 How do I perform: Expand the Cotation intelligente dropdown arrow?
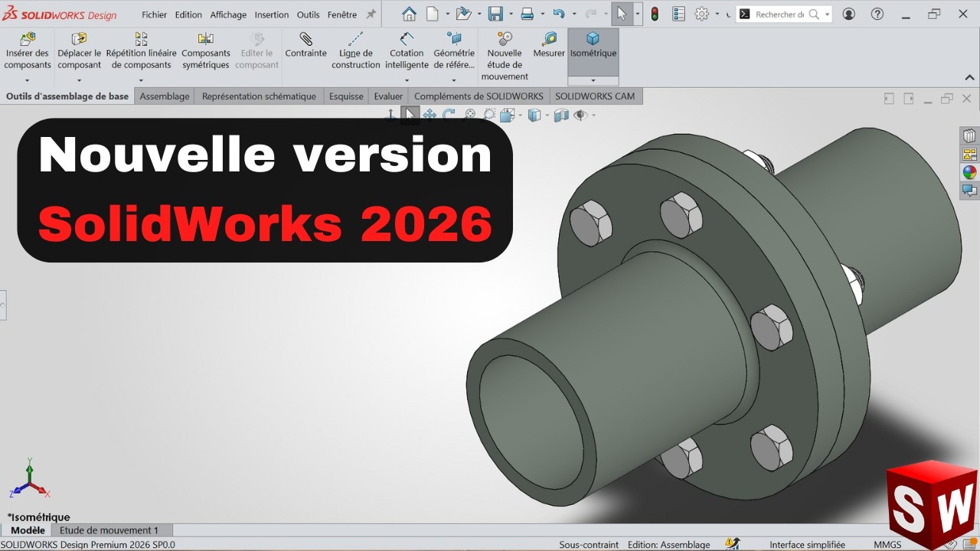407,80
